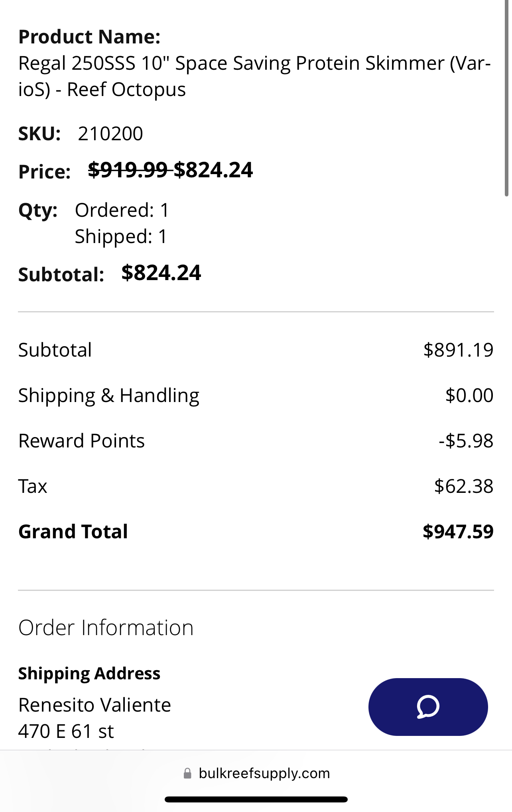Image resolution: width=512 pixels, height=812 pixels.
Task: Click the Shipping & Handling label
Action: (109, 395)
